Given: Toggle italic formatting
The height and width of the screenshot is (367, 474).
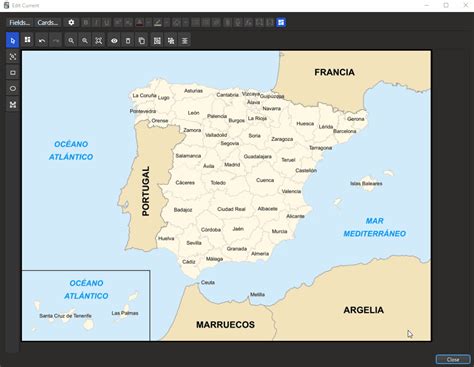Looking at the screenshot, I should pyautogui.click(x=96, y=23).
